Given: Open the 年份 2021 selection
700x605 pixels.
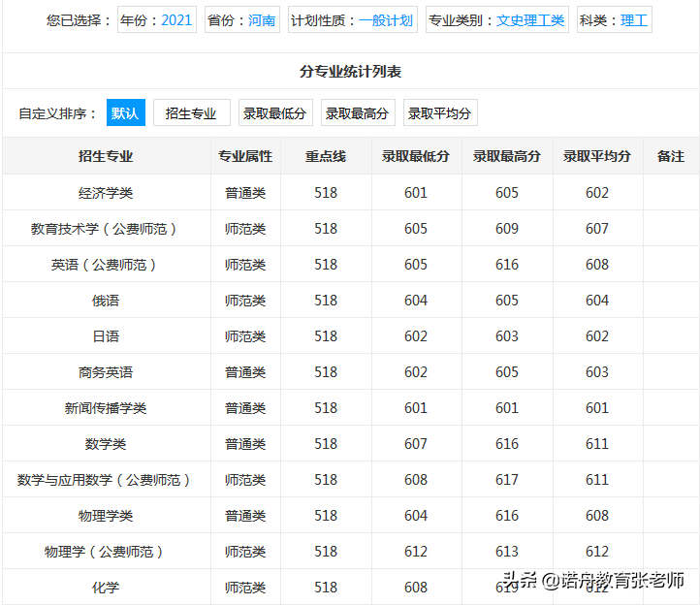Looking at the screenshot, I should pyautogui.click(x=157, y=19).
